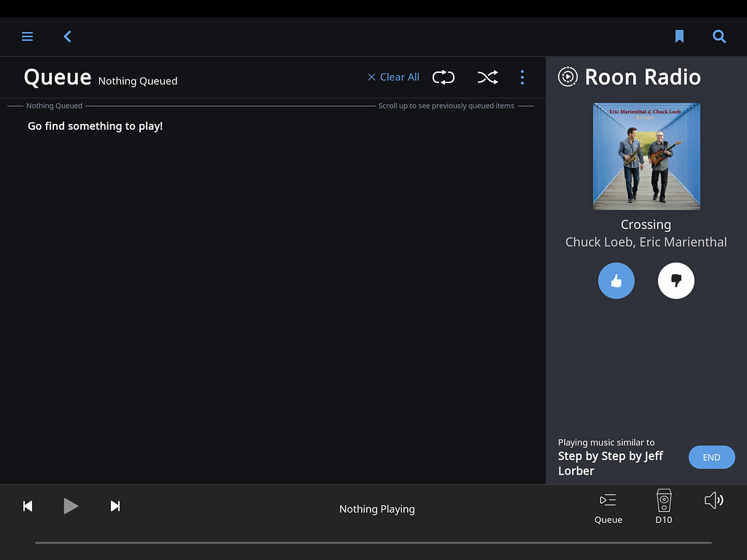Screen dimensions: 747x560
Task: Dislike track with thumbs down
Action: tap(676, 281)
